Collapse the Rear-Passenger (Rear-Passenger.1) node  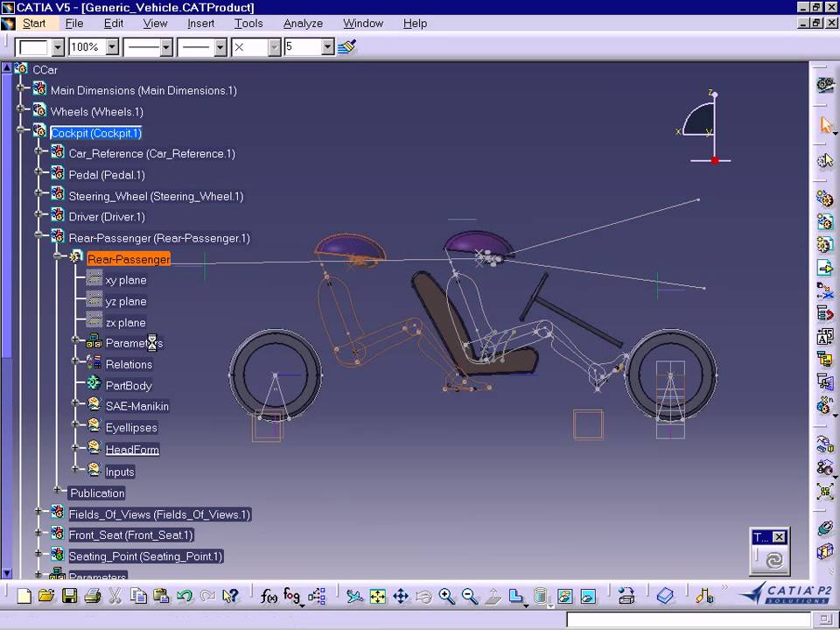(38, 236)
